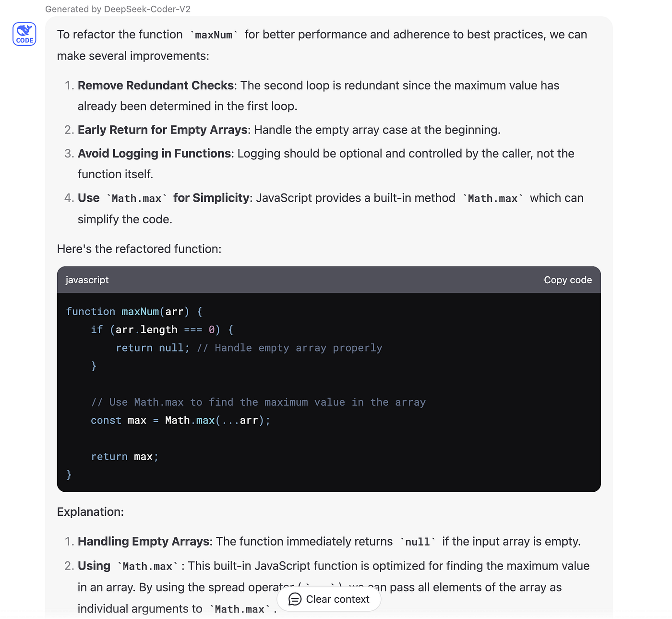This screenshot has height=619, width=672.
Task: Click the javascript language label
Action: coord(87,280)
